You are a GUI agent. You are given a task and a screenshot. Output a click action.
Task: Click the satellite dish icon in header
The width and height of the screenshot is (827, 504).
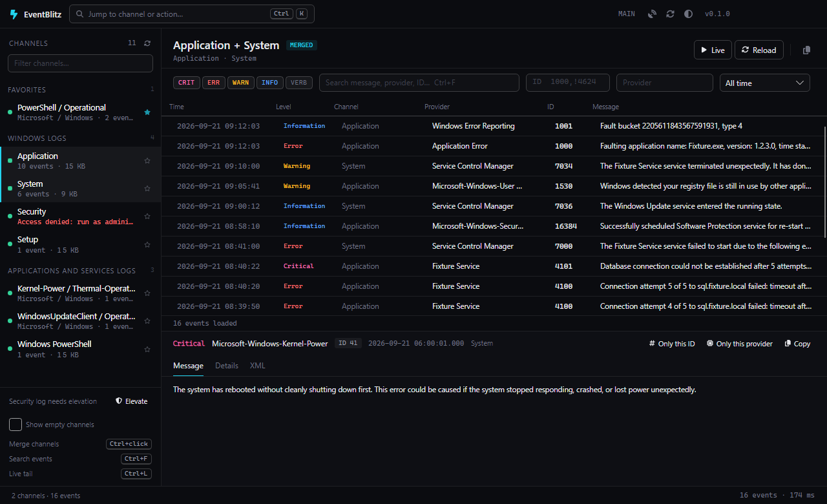653,14
